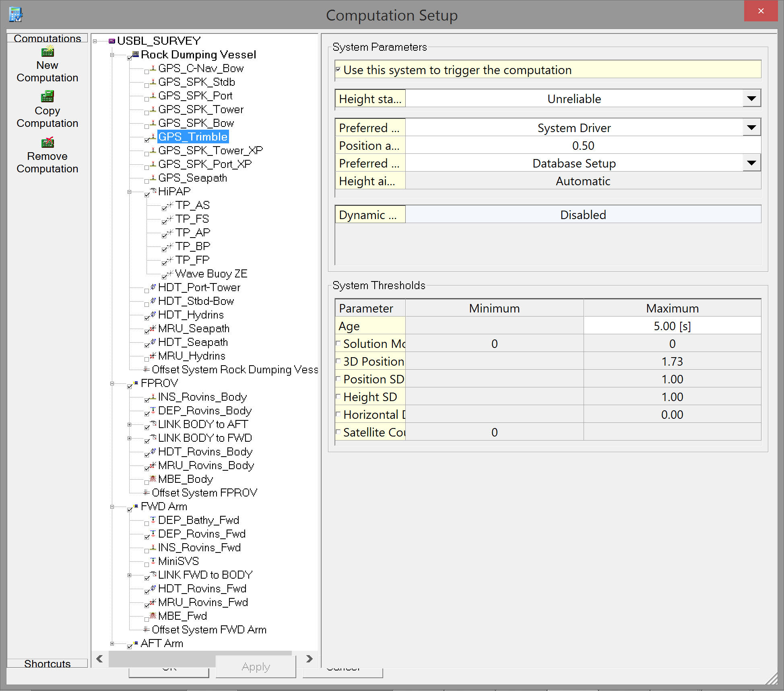Check the GPS_Seapath tree checkbox
Image resolution: width=784 pixels, height=691 pixels.
click(147, 181)
